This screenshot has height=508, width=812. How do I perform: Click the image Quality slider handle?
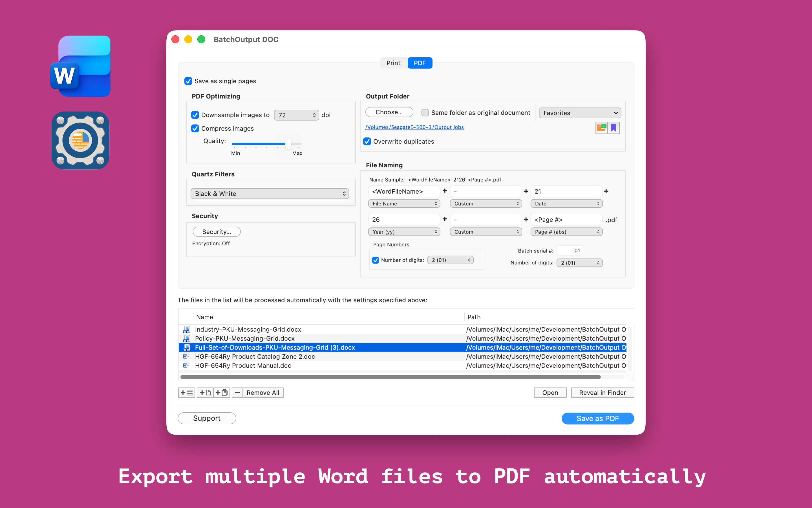tap(288, 144)
